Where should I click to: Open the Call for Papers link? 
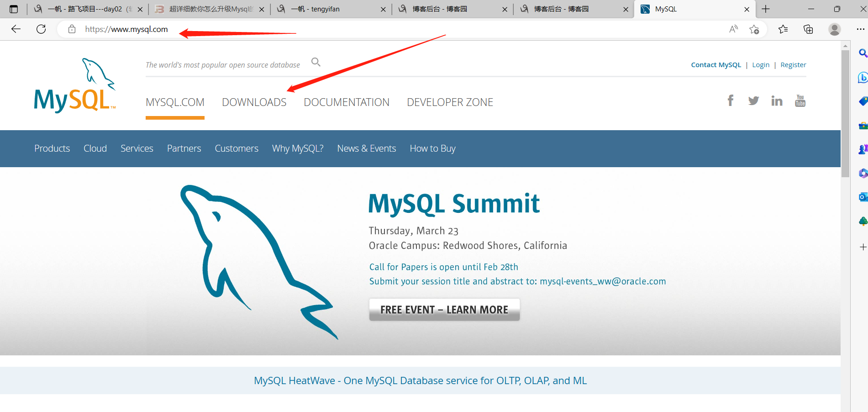pos(444,267)
